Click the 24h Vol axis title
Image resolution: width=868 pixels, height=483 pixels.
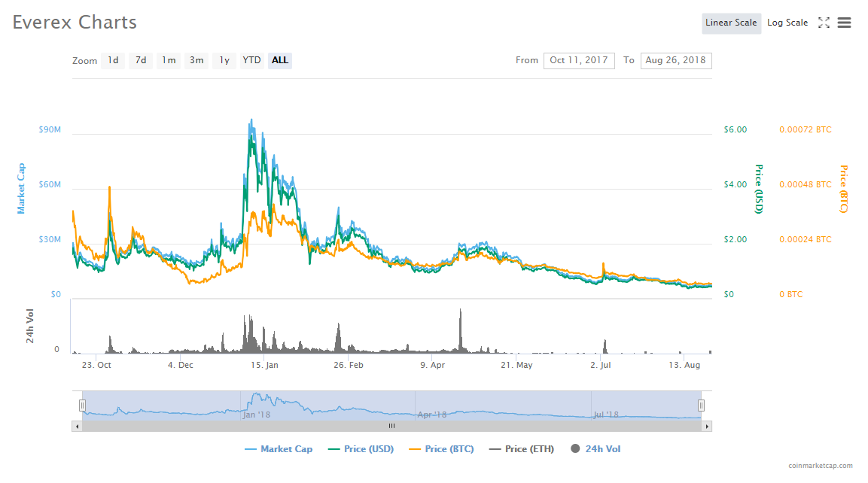[30, 326]
